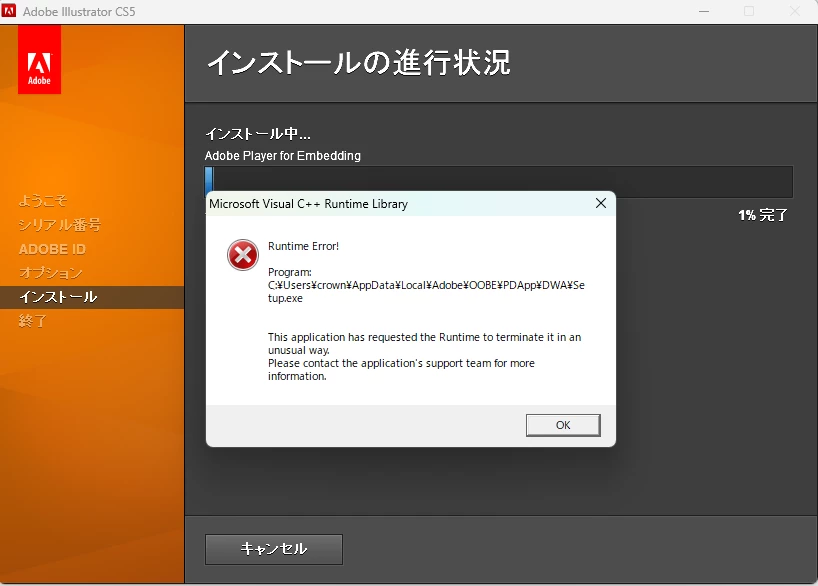
Task: Click the 'インストール中...' status text
Action: click(258, 134)
